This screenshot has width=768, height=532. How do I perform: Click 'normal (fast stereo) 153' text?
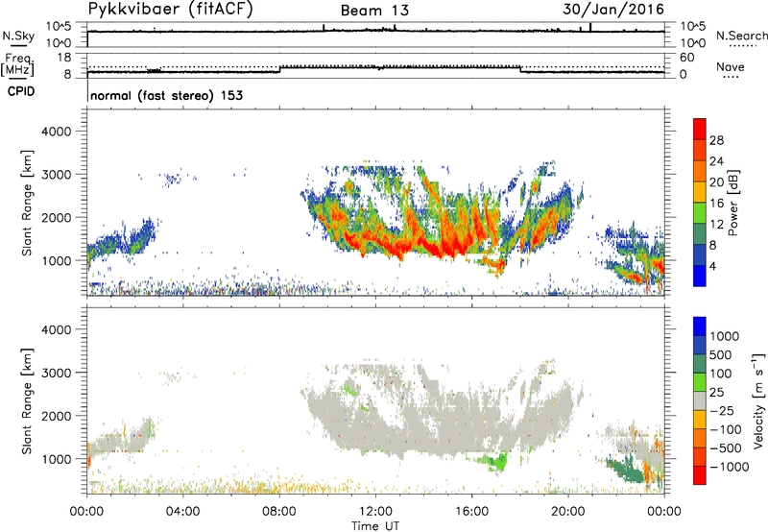166,95
